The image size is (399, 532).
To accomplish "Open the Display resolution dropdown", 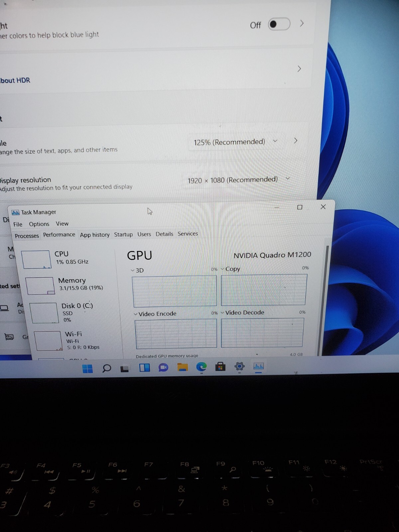I will click(x=238, y=180).
